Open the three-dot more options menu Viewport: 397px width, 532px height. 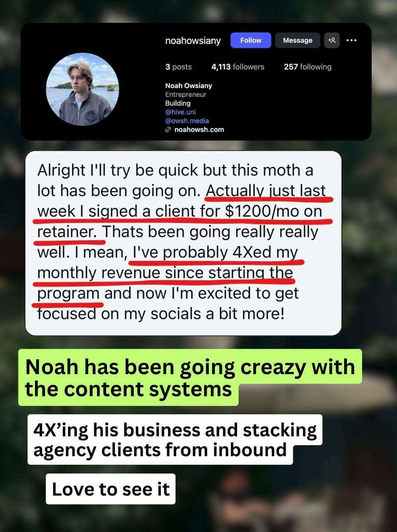(x=351, y=40)
